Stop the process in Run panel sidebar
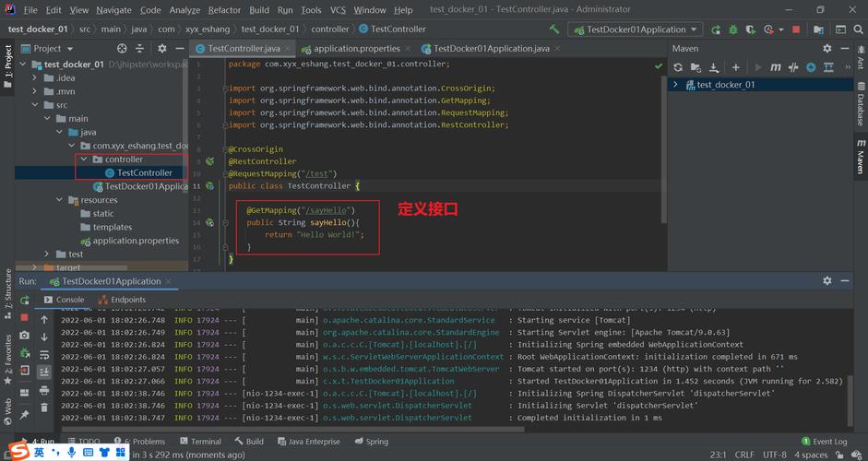Screen dimensions: 868x461 coord(24,318)
